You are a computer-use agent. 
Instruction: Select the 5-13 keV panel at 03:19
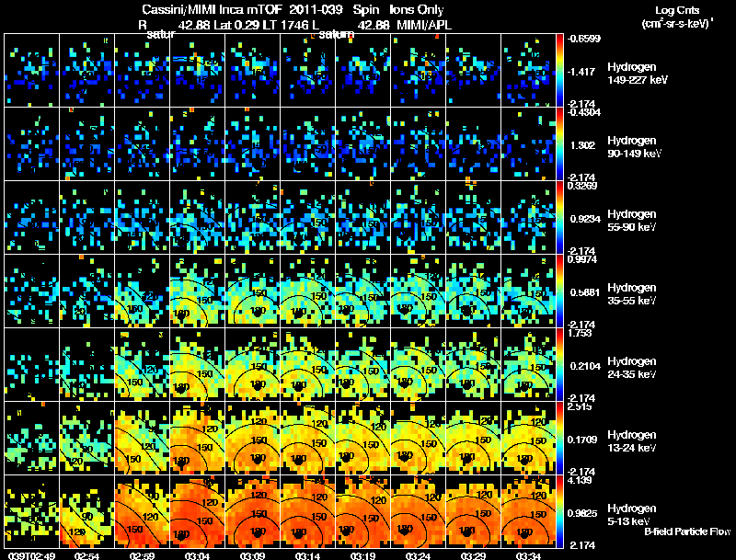coord(362,512)
